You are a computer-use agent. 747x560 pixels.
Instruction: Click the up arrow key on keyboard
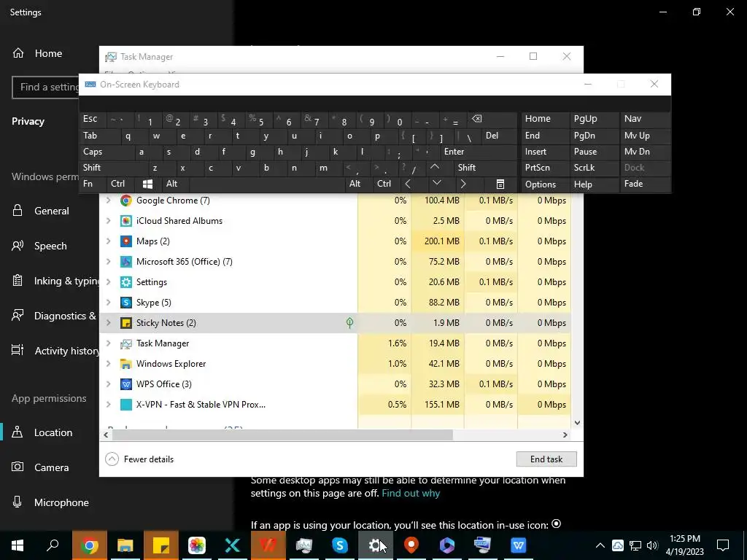point(435,167)
